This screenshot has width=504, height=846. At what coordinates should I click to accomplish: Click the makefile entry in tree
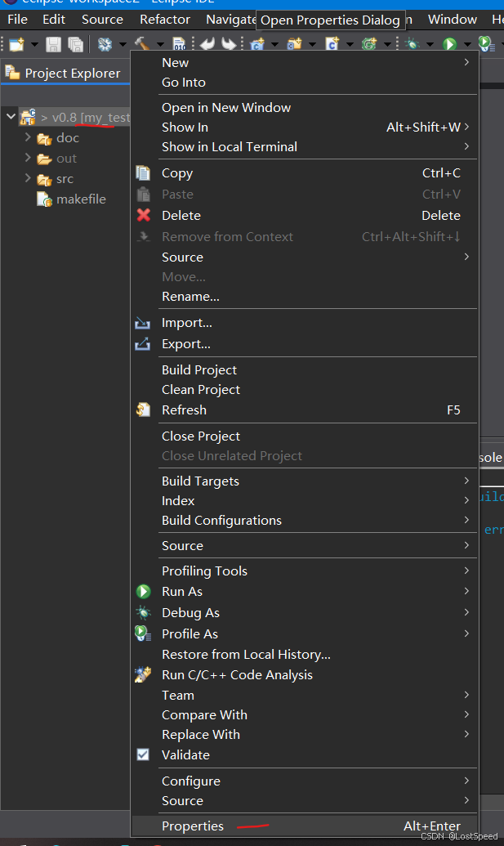tap(81, 199)
